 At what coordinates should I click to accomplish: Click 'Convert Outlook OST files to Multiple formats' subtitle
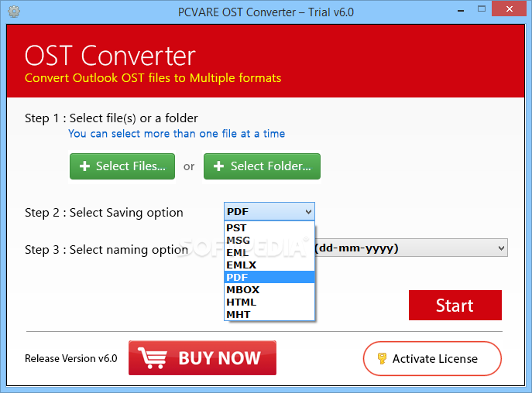153,78
